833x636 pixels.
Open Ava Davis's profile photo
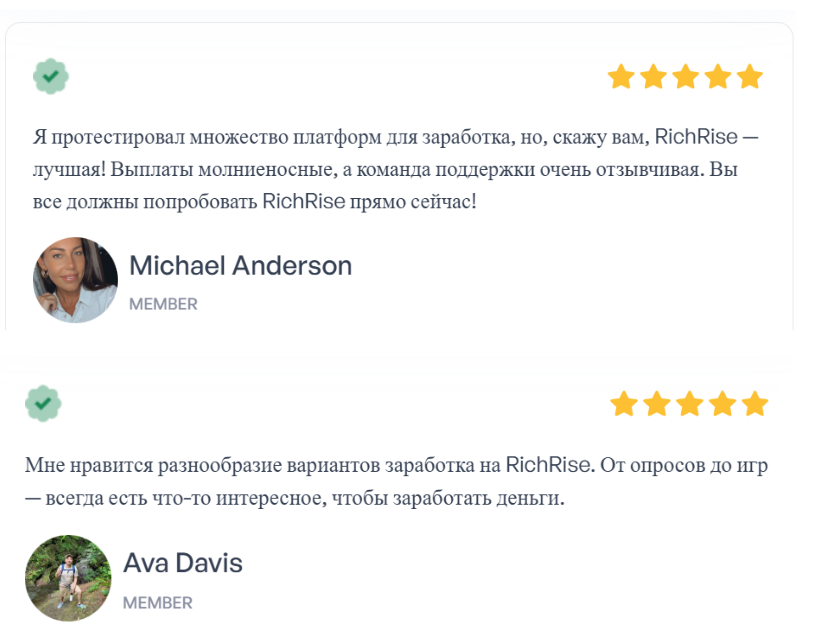pyautogui.click(x=68, y=578)
